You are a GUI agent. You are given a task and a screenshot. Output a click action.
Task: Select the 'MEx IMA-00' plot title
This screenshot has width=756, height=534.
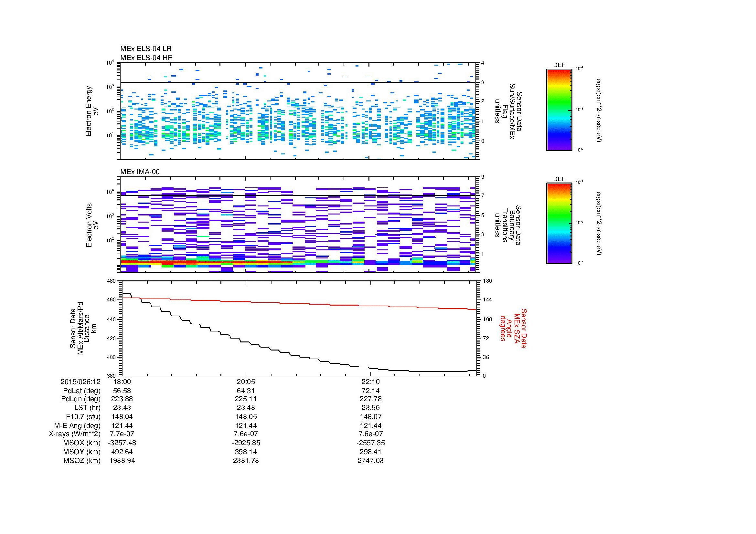[x=140, y=172]
